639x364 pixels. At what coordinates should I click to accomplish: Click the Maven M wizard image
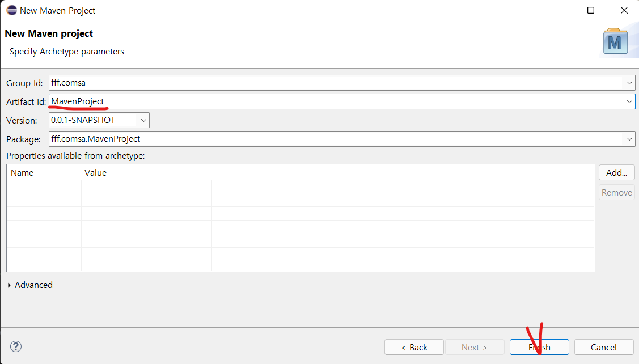[x=615, y=41]
